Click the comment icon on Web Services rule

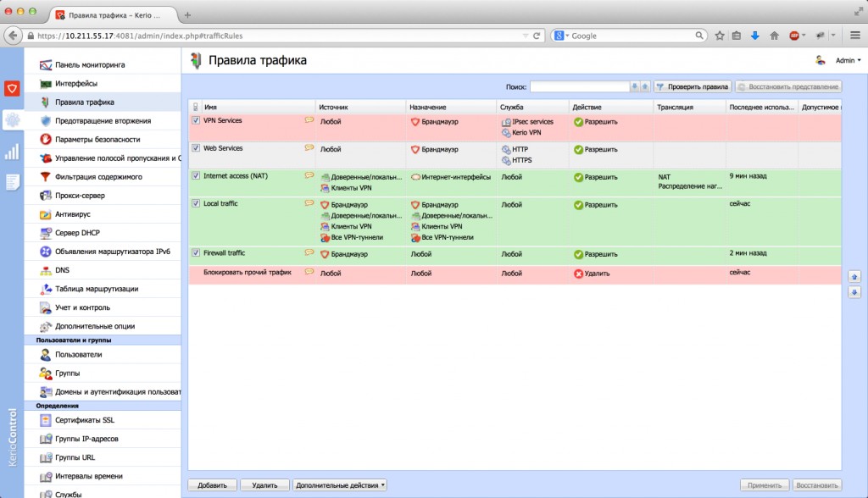pyautogui.click(x=309, y=147)
